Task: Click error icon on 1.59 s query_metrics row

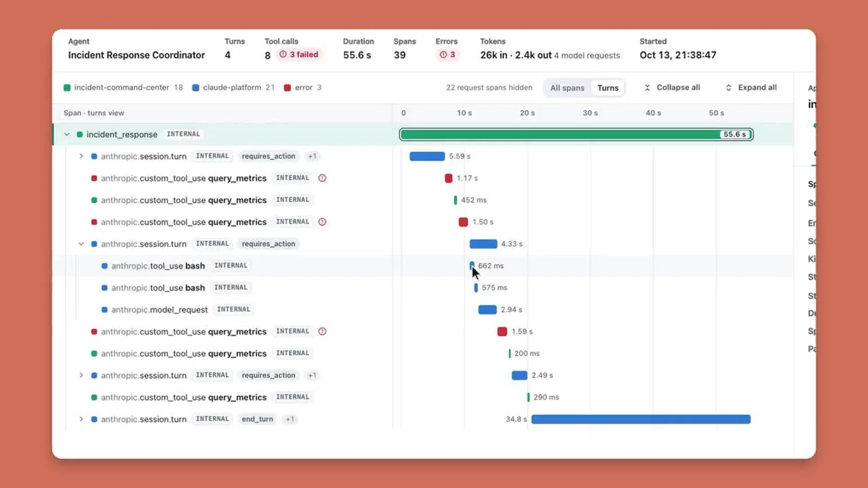Action: coord(322,331)
